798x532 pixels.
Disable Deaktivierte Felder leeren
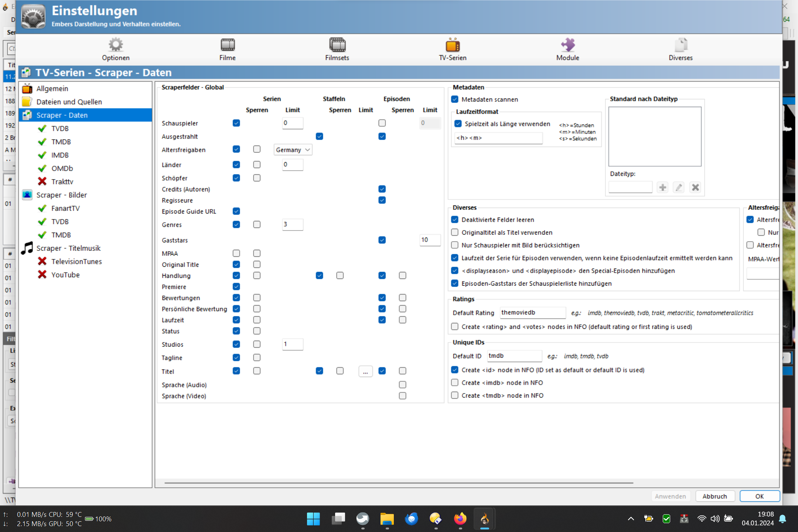pyautogui.click(x=455, y=220)
